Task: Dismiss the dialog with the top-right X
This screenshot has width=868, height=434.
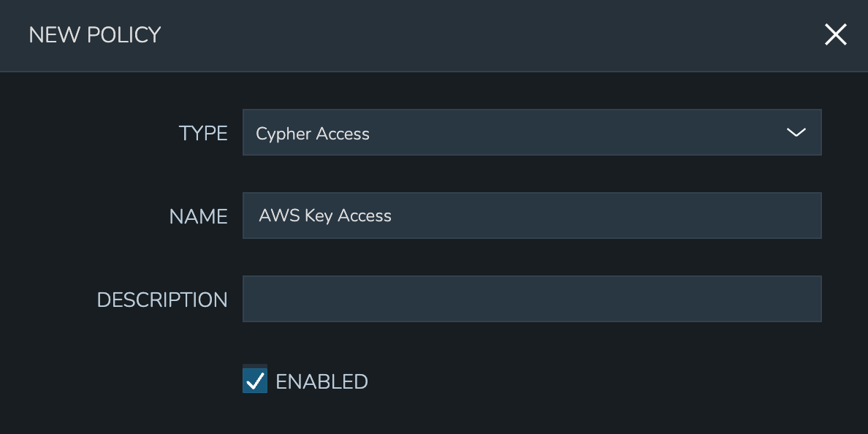Action: click(x=835, y=34)
